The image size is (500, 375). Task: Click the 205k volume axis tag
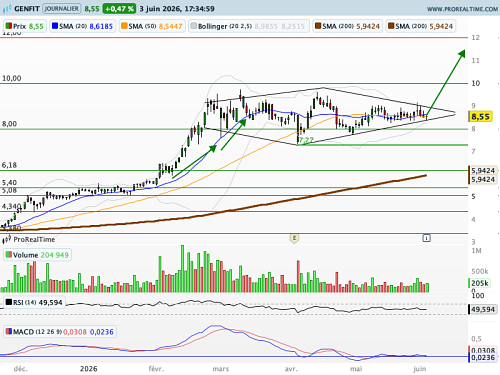(480, 283)
